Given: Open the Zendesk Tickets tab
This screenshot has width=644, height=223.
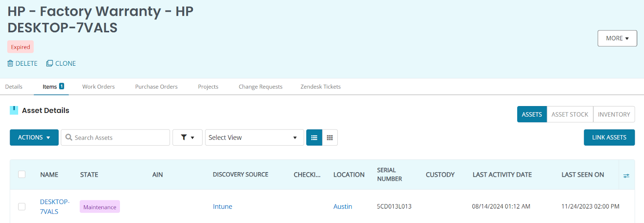Looking at the screenshot, I should [320, 87].
